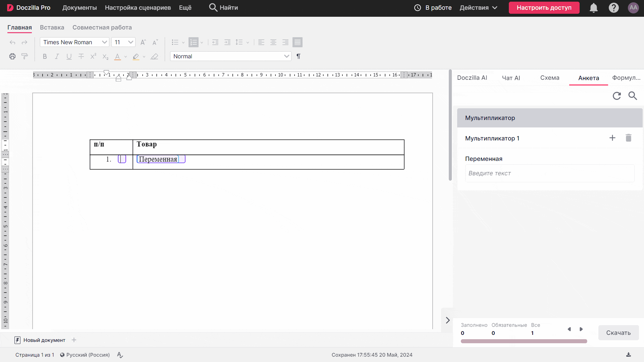Click В работе status

point(433,8)
